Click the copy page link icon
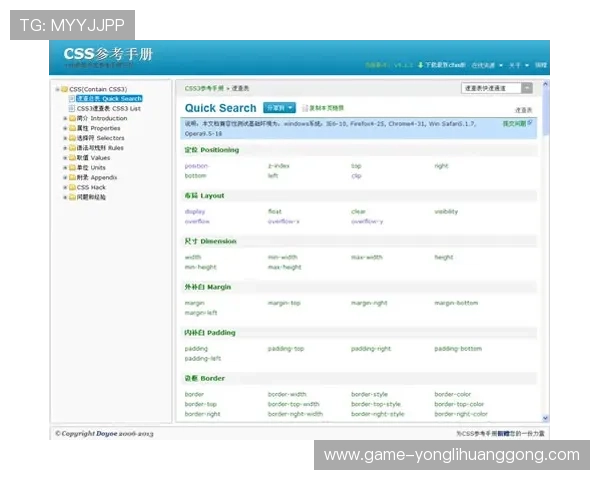Image resolution: width=600 pixels, height=480 pixels. pyautogui.click(x=305, y=107)
